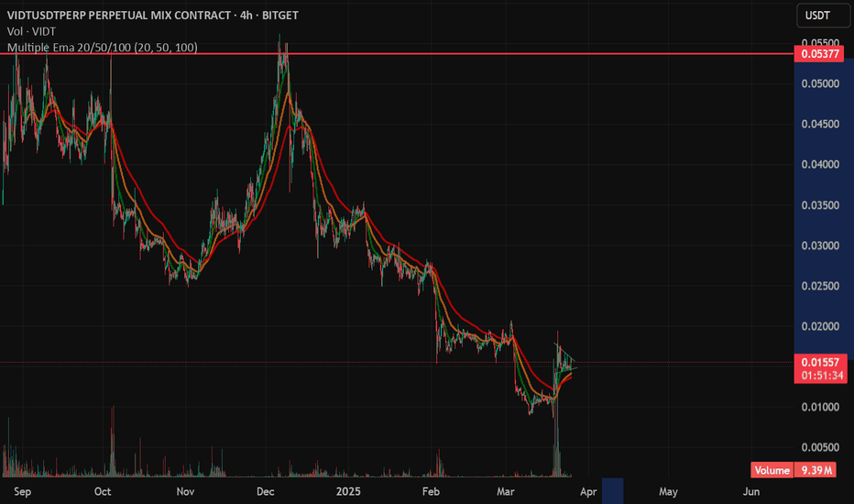Click the Volume 9.39 M label

(x=793, y=470)
